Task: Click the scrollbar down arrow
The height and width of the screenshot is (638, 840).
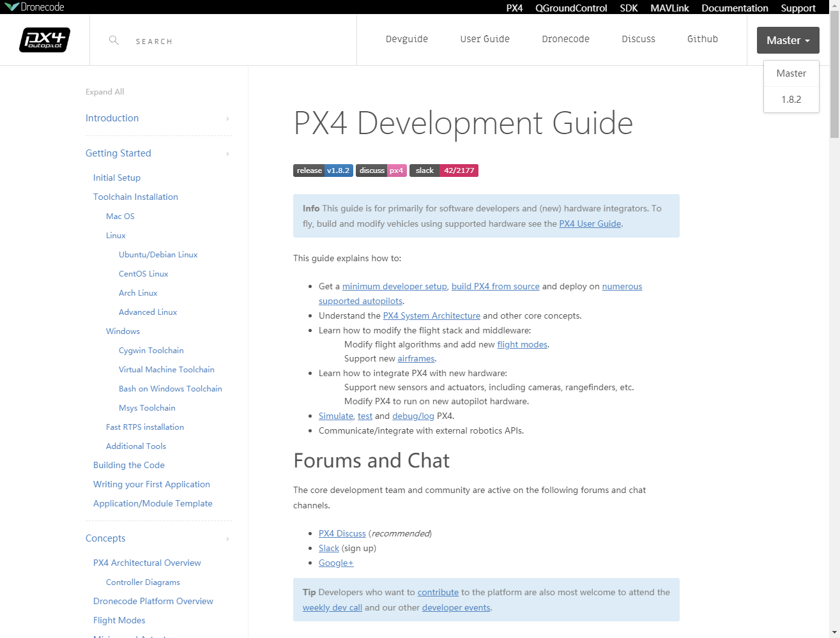Action: click(x=835, y=633)
